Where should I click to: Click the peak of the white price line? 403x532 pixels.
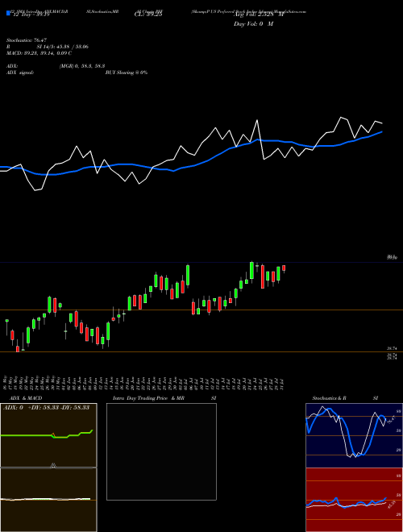[340, 118]
